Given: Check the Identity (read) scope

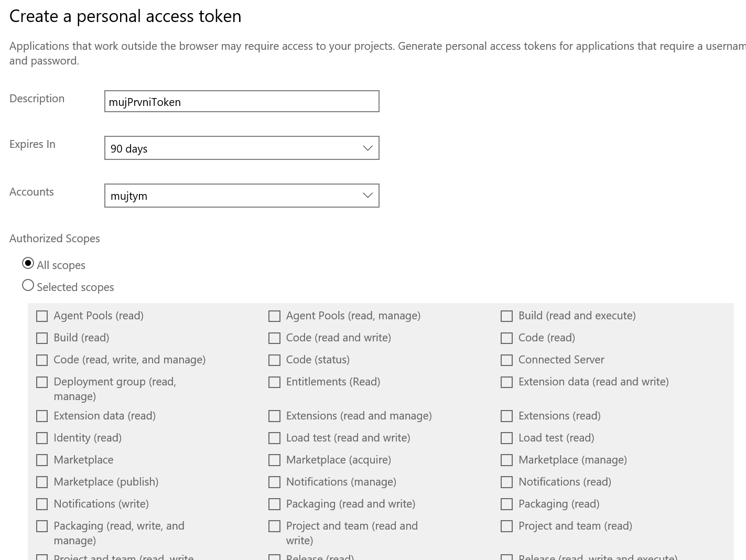Looking at the screenshot, I should point(42,438).
